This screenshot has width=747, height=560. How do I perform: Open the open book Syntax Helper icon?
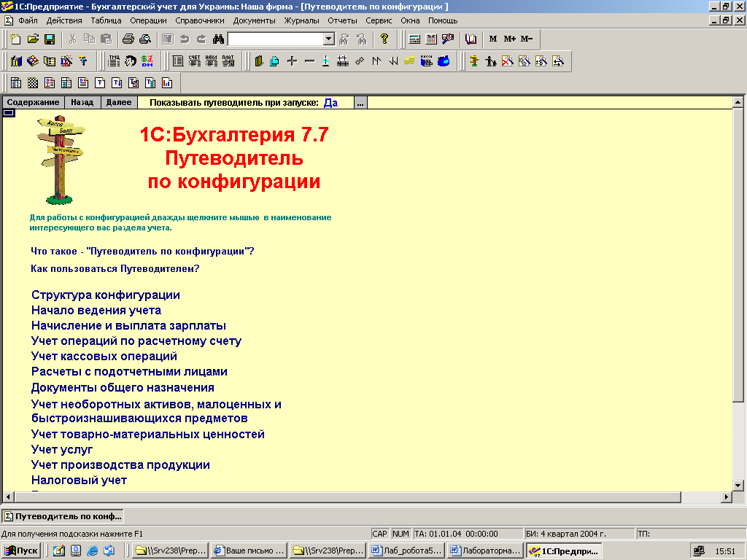coord(471,39)
